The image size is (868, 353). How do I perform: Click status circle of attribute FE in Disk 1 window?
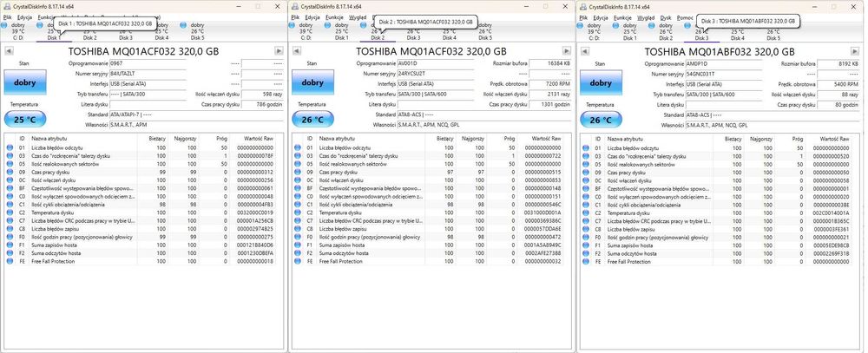tap(10, 261)
